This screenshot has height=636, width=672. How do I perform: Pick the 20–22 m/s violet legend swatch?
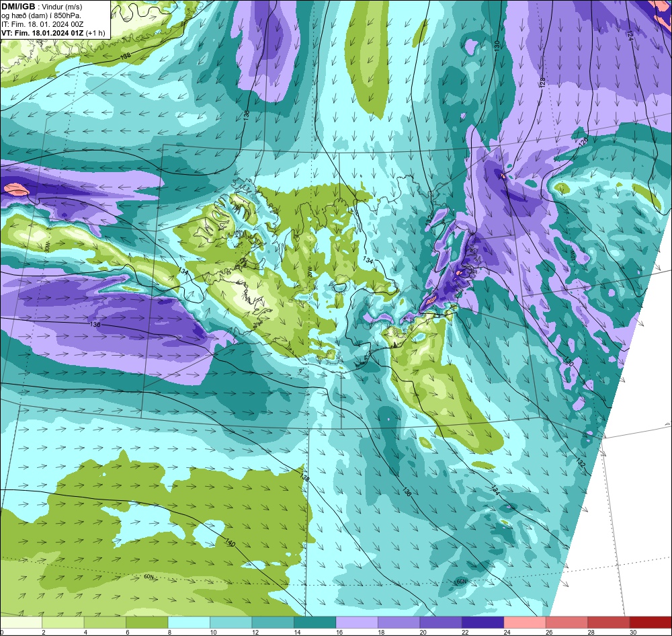(x=441, y=623)
